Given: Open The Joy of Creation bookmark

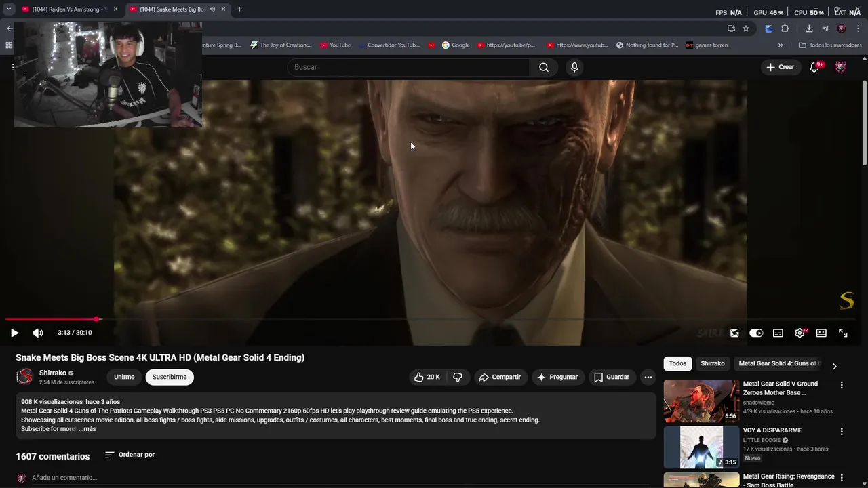Looking at the screenshot, I should coord(281,45).
